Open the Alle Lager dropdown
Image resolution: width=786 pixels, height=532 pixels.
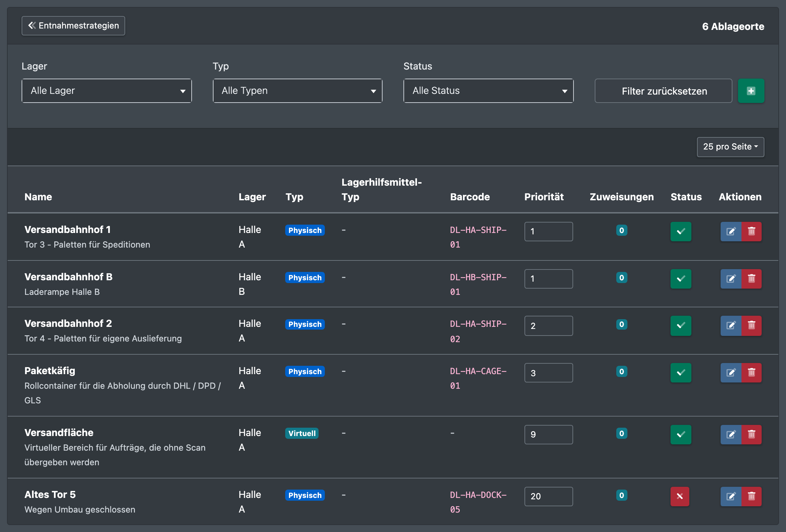(107, 91)
